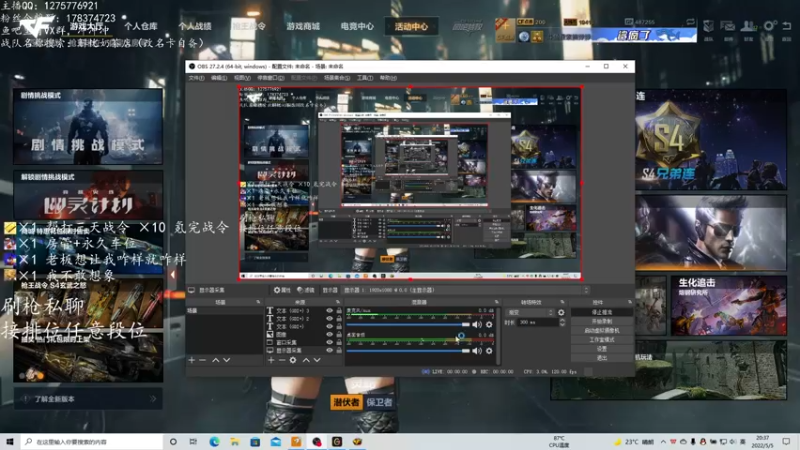The width and height of the screenshot is (800, 450).
Task: Open 桌面音频 audio settings gear
Action: [x=489, y=351]
